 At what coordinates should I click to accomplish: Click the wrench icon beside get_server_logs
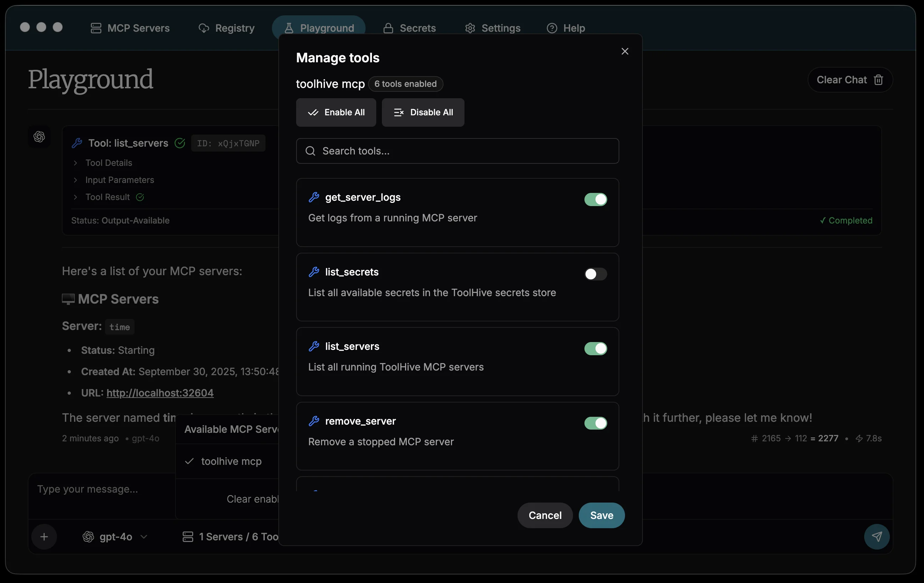pyautogui.click(x=314, y=197)
